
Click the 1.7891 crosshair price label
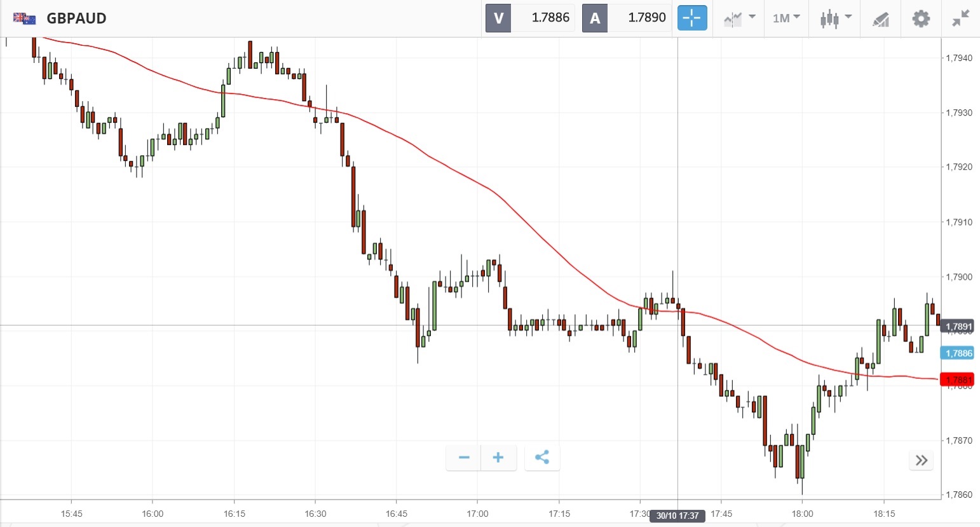[x=958, y=327]
